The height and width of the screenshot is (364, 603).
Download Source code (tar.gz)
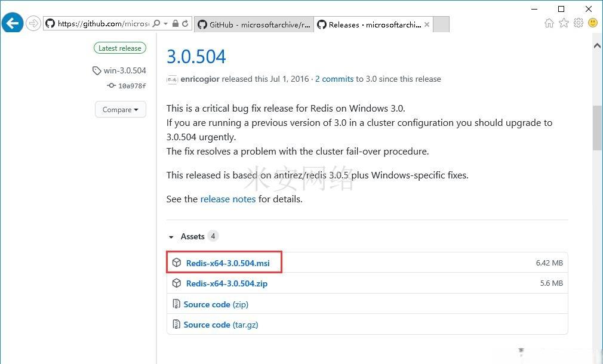click(x=221, y=325)
